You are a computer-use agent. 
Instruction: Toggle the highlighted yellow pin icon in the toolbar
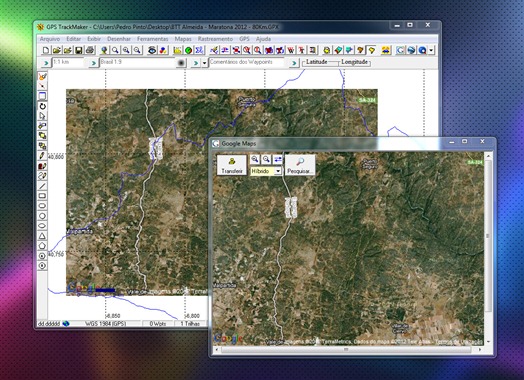[x=371, y=50]
